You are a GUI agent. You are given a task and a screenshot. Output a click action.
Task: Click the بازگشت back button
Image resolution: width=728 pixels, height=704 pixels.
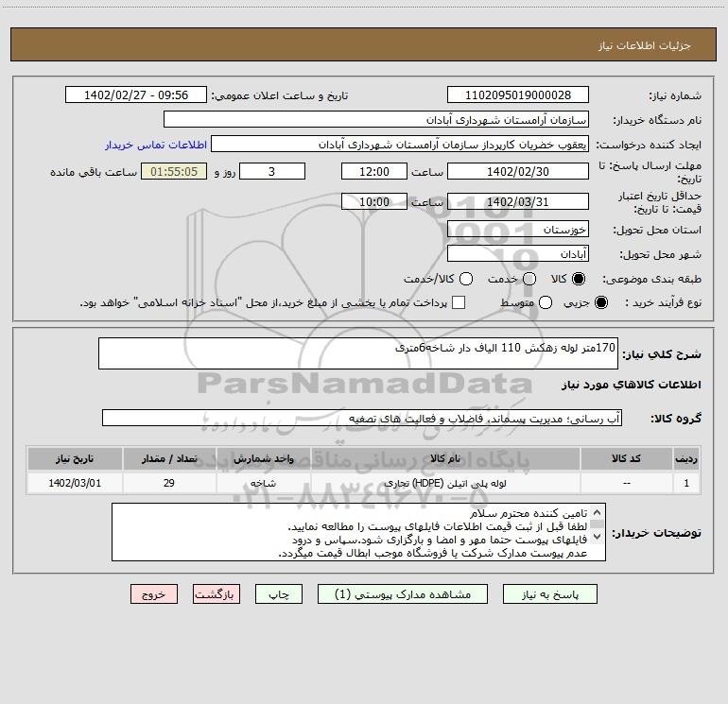coord(217,594)
